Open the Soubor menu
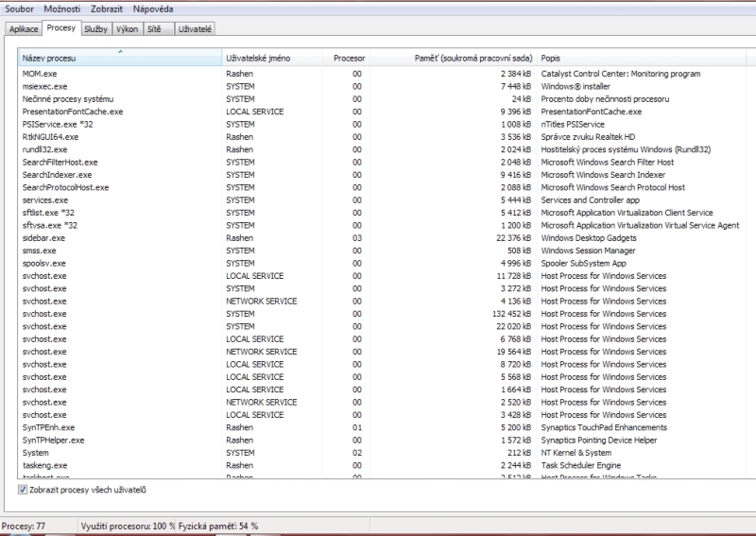The image size is (756, 536). tap(19, 9)
